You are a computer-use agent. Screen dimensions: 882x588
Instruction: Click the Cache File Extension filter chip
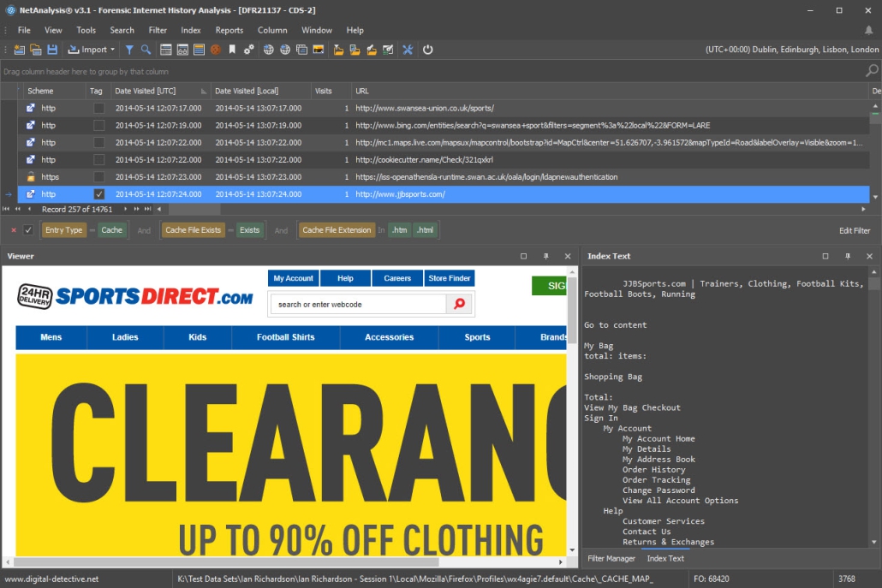click(x=337, y=230)
